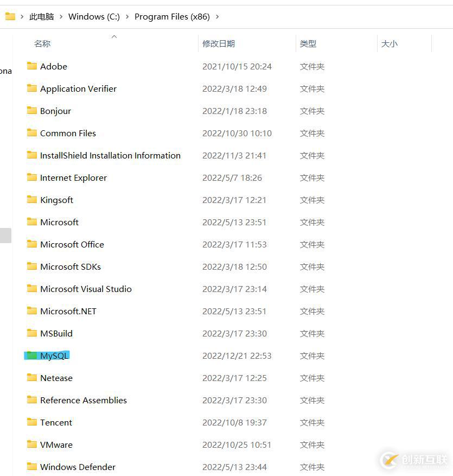Select the Microsoft Visual Studio folder name
The image size is (453, 476).
point(86,289)
